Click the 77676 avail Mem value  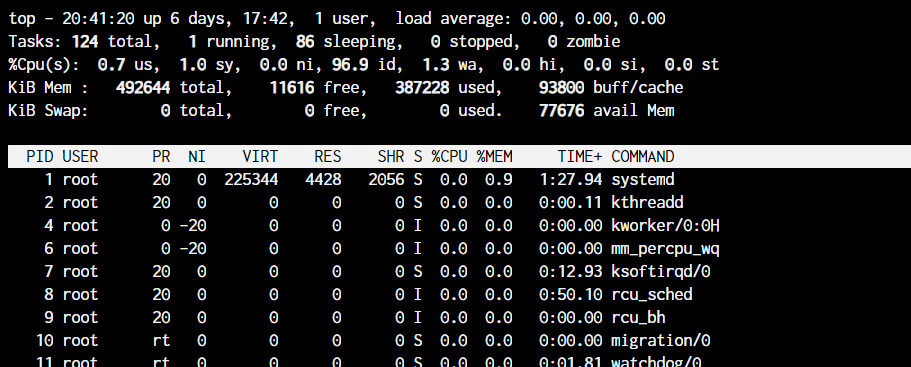pyautogui.click(x=561, y=110)
